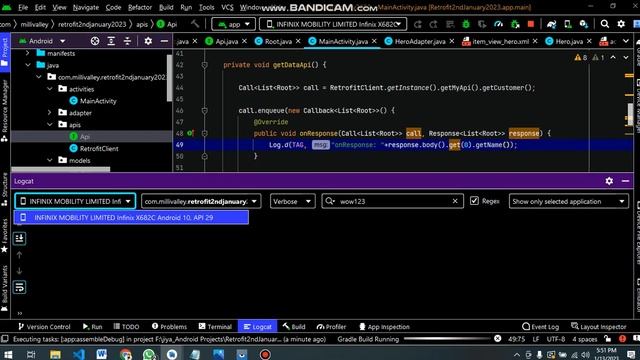Open Device Manager phone icon in toolbar
This screenshot has height=360, width=640.
568,24
